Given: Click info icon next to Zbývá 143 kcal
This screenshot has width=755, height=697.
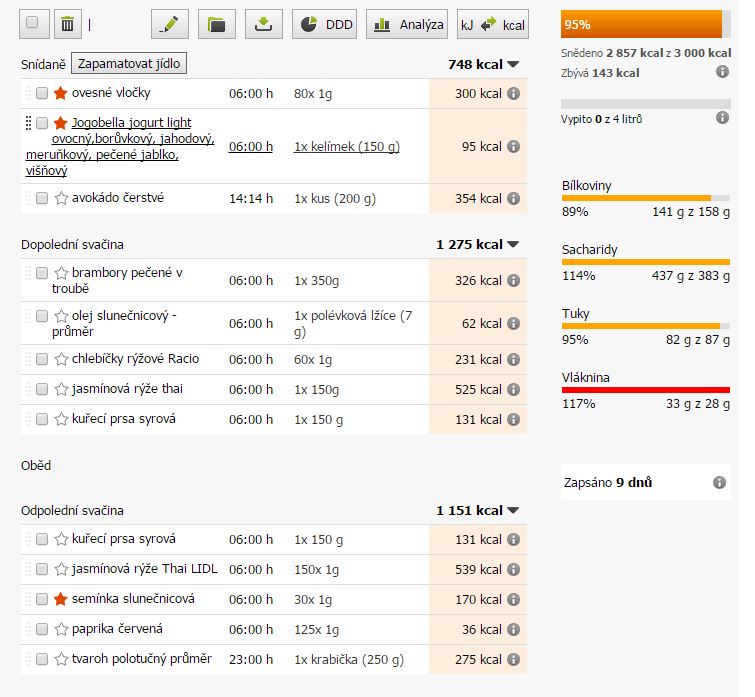Looking at the screenshot, I should [722, 72].
